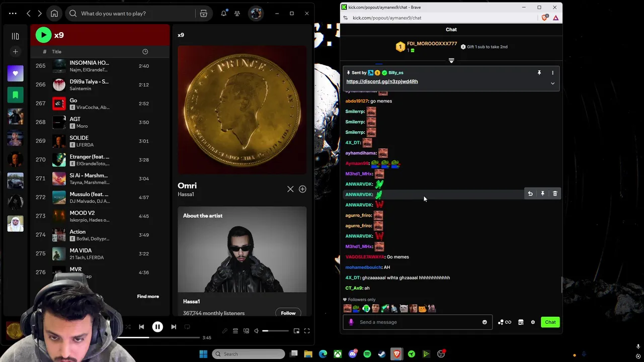This screenshot has height=362, width=644.
Task: Add Omri to Liked Songs
Action: [x=302, y=189]
